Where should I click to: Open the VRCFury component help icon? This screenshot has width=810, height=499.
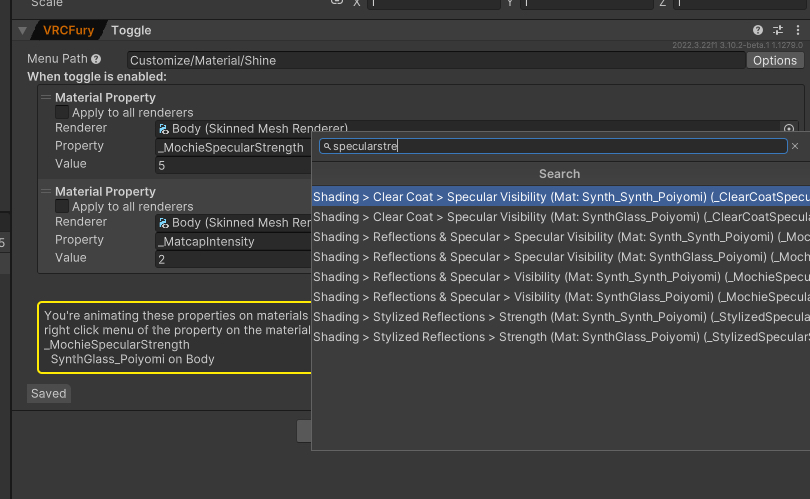click(x=758, y=31)
